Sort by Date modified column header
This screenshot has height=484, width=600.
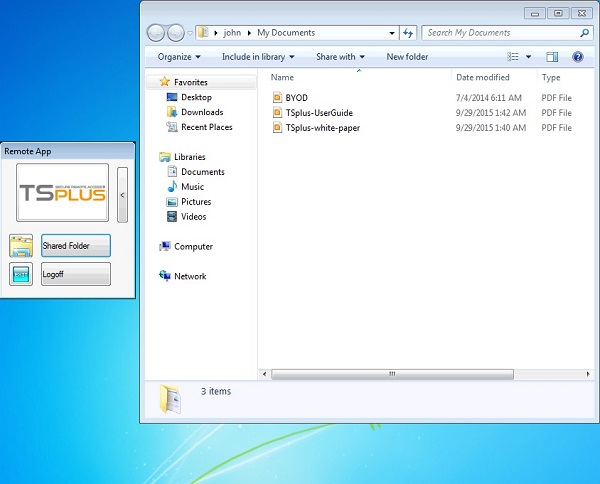point(483,77)
